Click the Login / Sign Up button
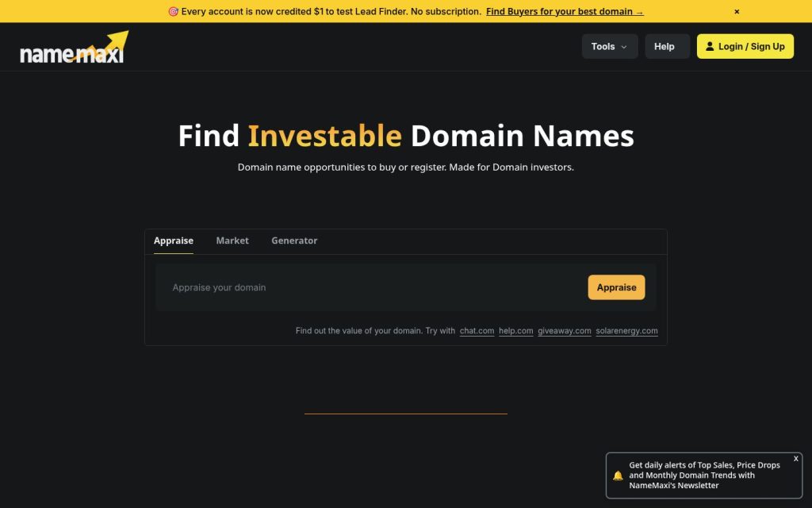This screenshot has height=508, width=812. [x=745, y=46]
